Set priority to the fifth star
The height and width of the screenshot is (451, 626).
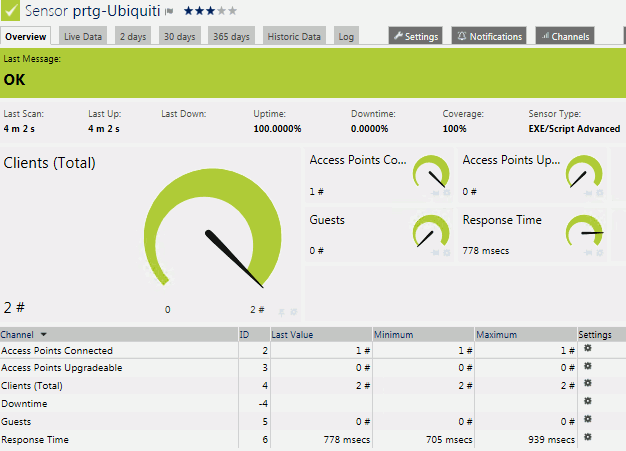232,11
